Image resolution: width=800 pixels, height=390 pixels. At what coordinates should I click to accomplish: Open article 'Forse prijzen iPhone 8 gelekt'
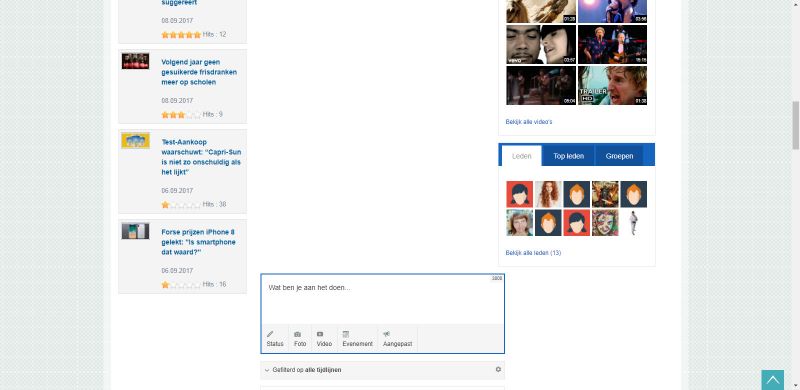coord(198,242)
